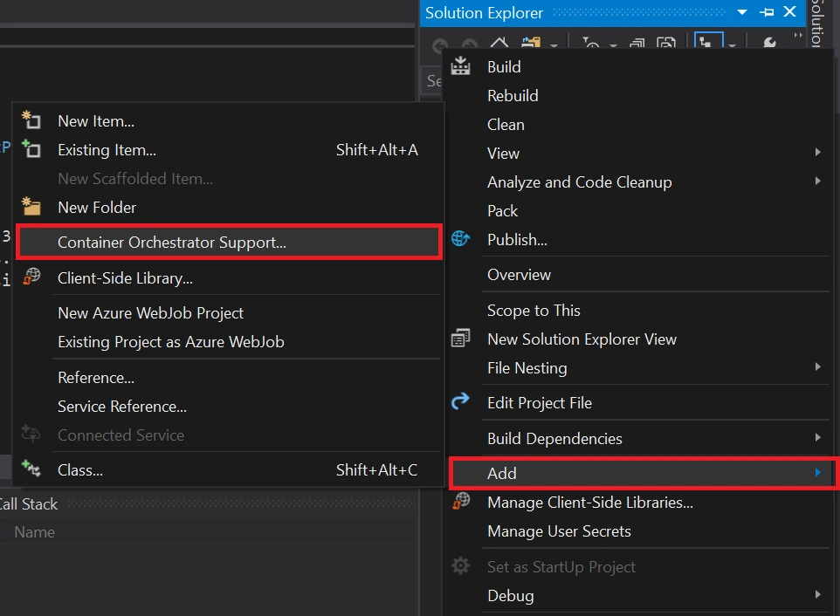Click the vertical Solution tab at right edge
This screenshot has height=616, width=840.
817,24
